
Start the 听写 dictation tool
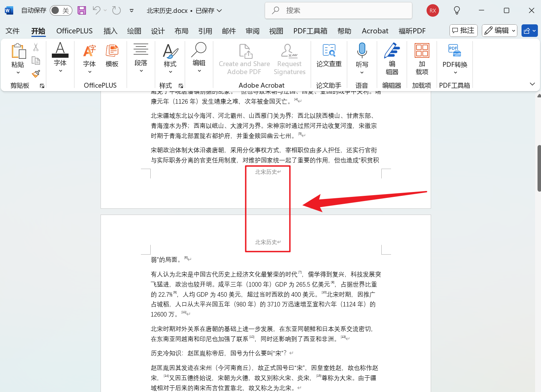(x=362, y=57)
